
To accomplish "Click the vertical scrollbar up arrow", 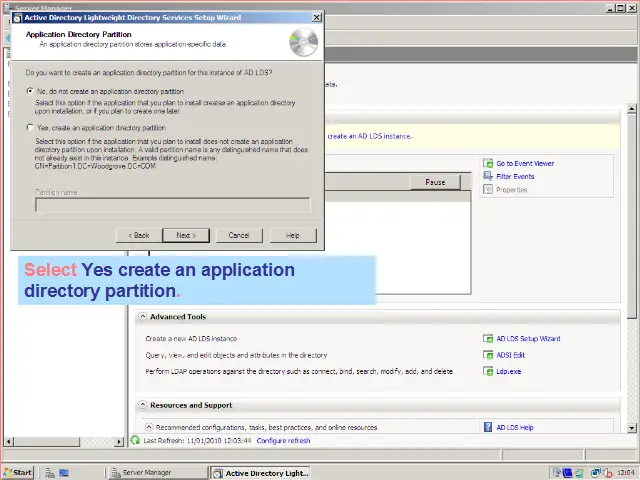I will click(632, 108).
